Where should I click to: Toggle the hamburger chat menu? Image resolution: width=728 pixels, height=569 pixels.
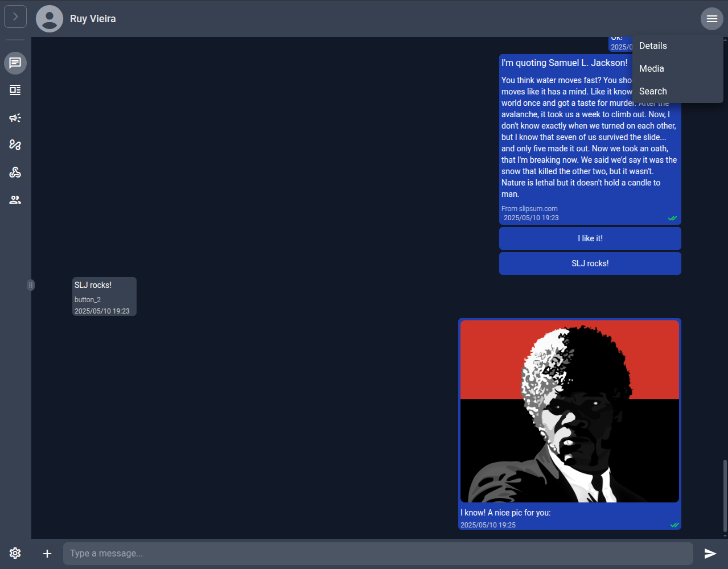[711, 19]
